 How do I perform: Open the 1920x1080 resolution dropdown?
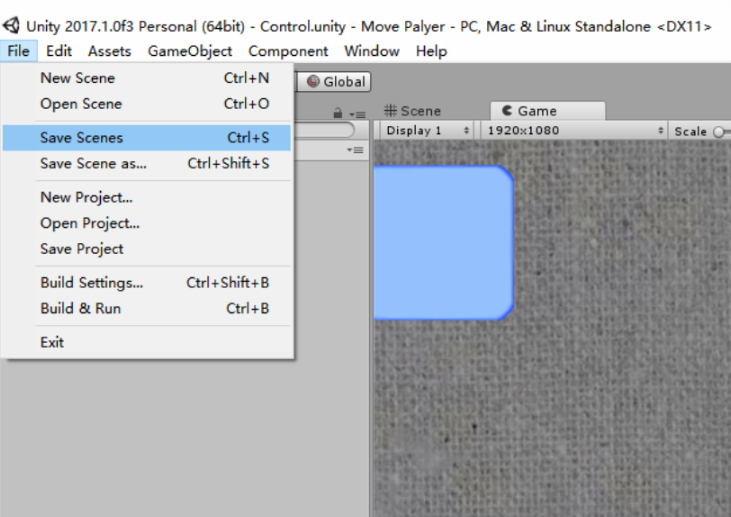(574, 131)
